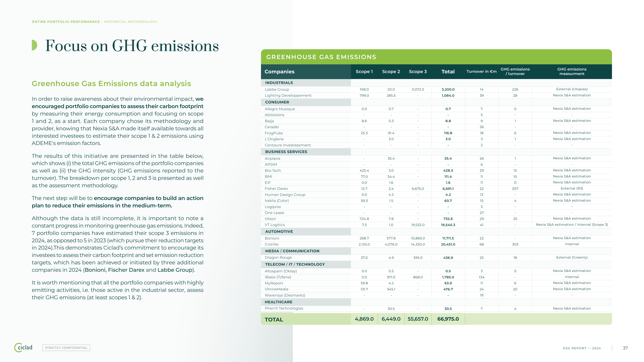
Task: Click the 'Scope 1' column header
Action: pyautogui.click(x=364, y=71)
